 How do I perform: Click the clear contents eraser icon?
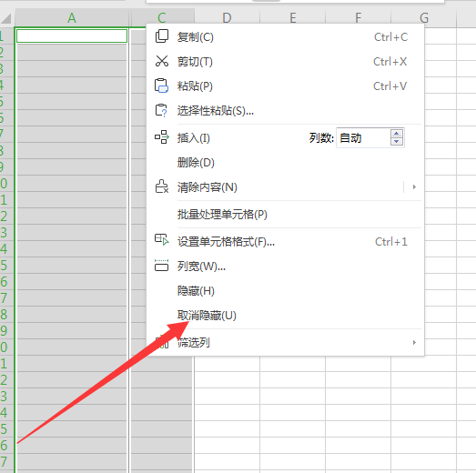click(x=162, y=186)
